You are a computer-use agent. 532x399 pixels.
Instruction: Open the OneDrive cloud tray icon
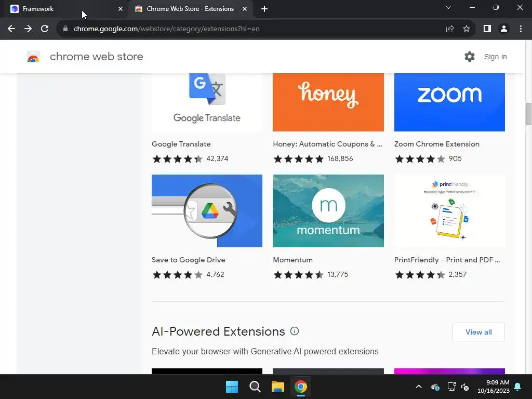[x=435, y=387]
